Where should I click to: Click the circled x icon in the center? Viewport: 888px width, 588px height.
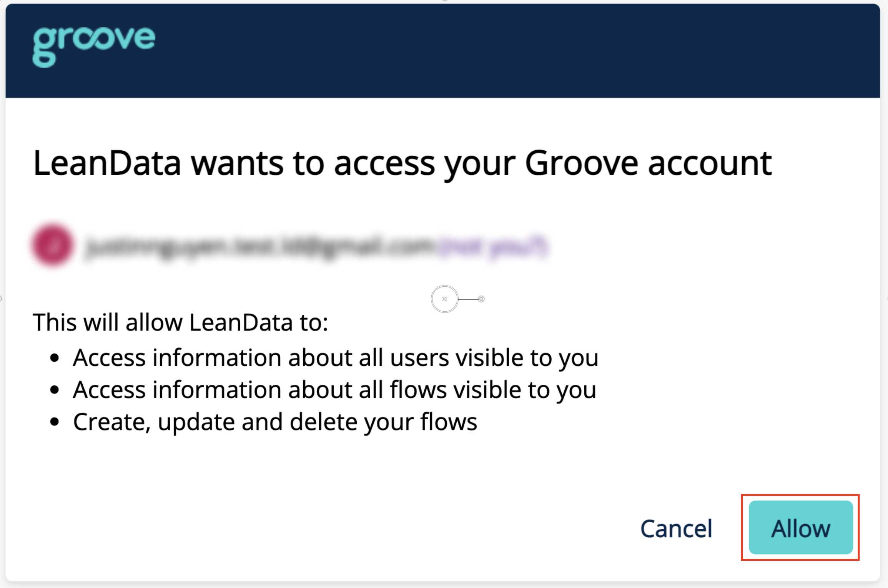pos(444,299)
